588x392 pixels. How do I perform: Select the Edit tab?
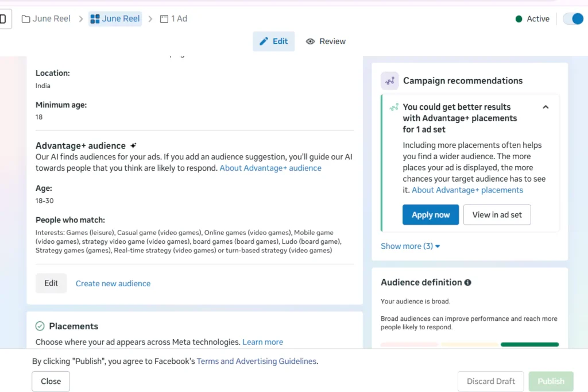click(274, 41)
